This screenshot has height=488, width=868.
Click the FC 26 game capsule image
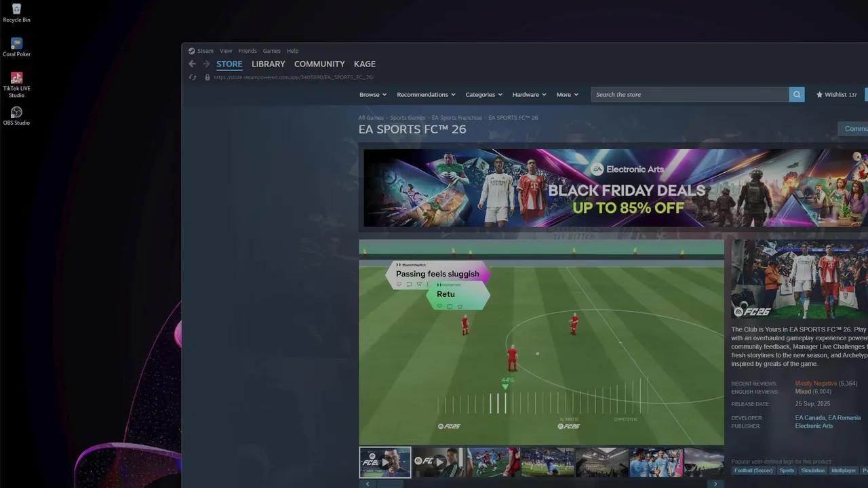[x=800, y=279]
